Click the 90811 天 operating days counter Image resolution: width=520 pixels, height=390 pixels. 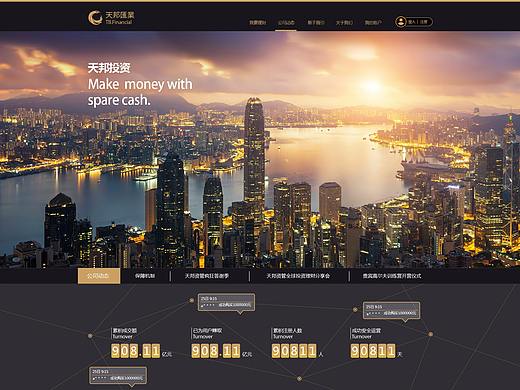[x=376, y=351]
